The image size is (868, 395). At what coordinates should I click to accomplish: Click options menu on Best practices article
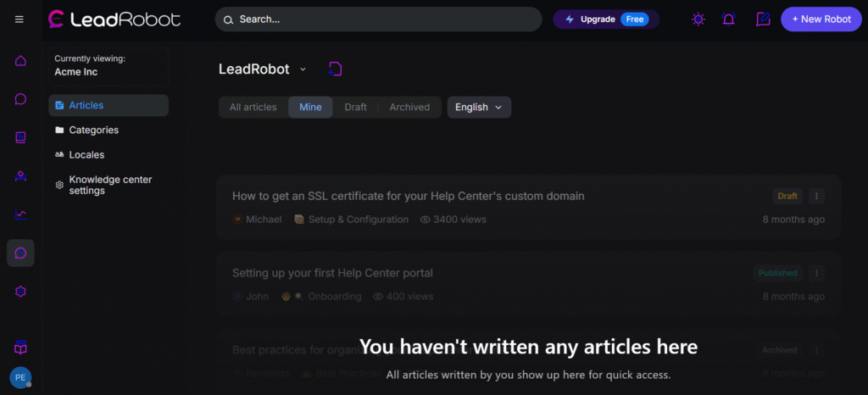coord(816,349)
